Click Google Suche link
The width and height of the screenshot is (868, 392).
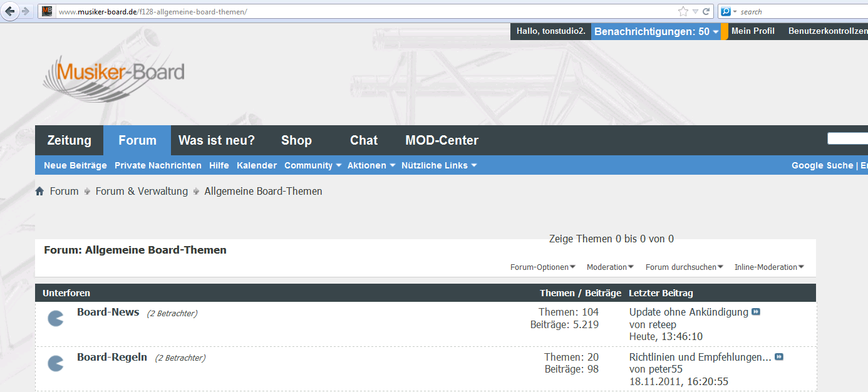point(822,165)
